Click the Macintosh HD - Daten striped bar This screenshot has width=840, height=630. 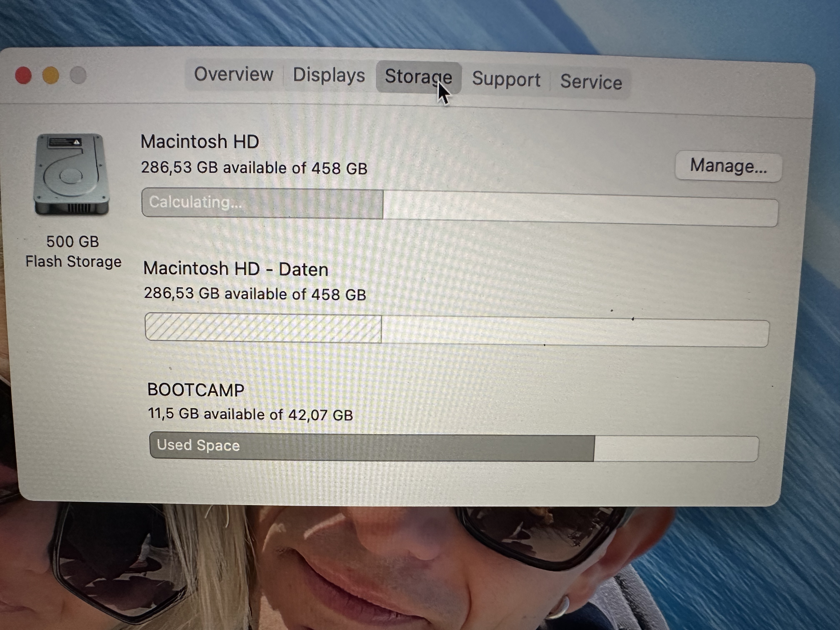(x=457, y=330)
